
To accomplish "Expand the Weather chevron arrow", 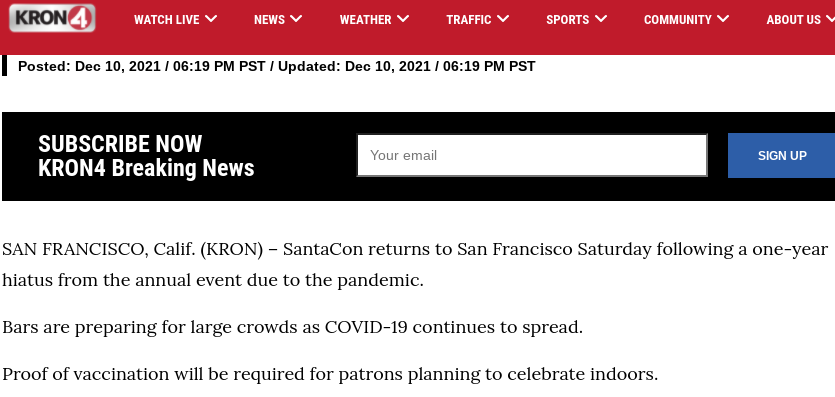I will coord(403,19).
